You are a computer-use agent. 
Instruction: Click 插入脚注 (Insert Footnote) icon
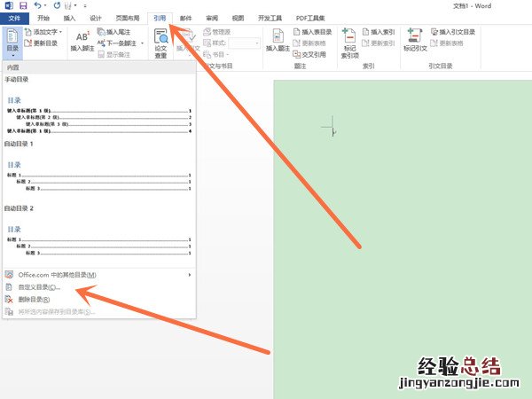click(x=82, y=43)
